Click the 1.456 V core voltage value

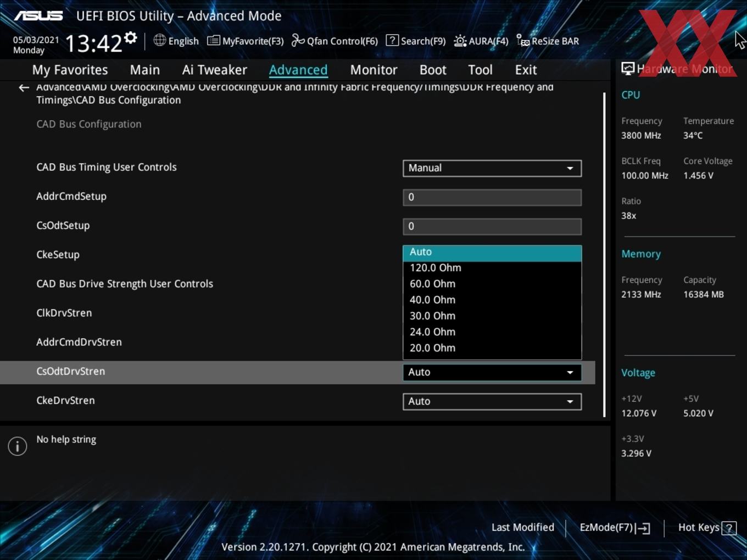click(698, 176)
